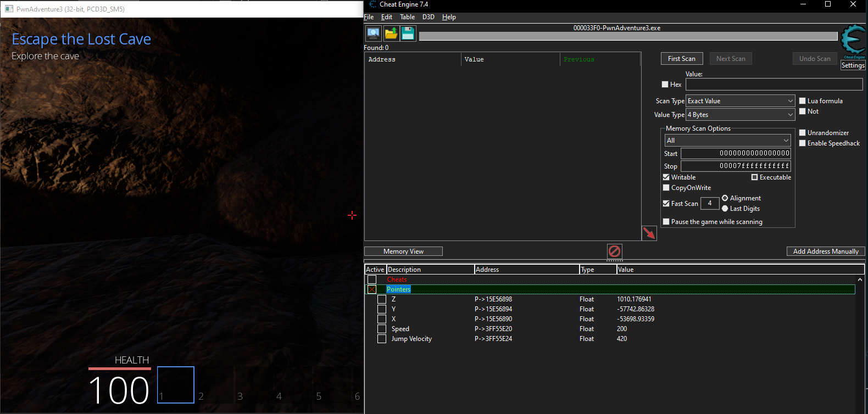The height and width of the screenshot is (414, 868).
Task: Select the Cheats group row
Action: pyautogui.click(x=610, y=279)
